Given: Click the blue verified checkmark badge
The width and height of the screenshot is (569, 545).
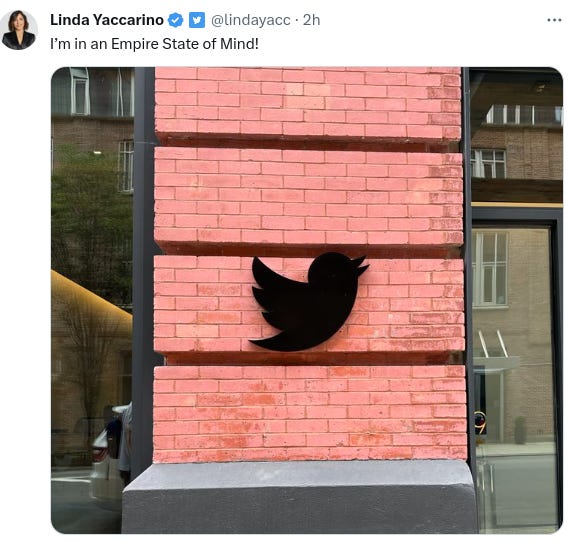Looking at the screenshot, I should pyautogui.click(x=176, y=20).
